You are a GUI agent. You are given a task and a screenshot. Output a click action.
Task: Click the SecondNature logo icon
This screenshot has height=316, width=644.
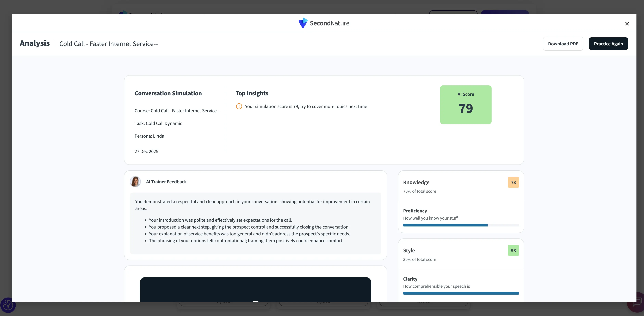tap(303, 23)
